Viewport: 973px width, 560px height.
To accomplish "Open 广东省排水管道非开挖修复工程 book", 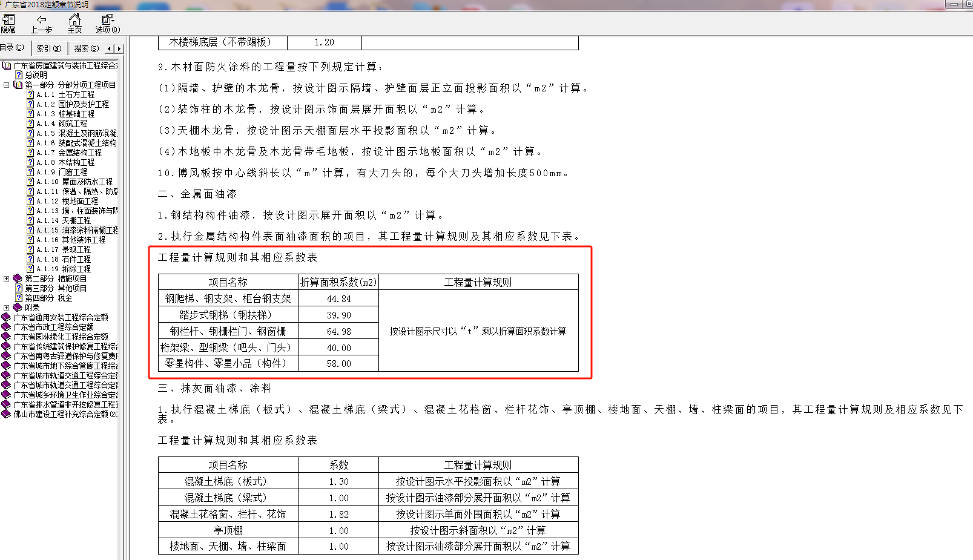I will 65,404.
